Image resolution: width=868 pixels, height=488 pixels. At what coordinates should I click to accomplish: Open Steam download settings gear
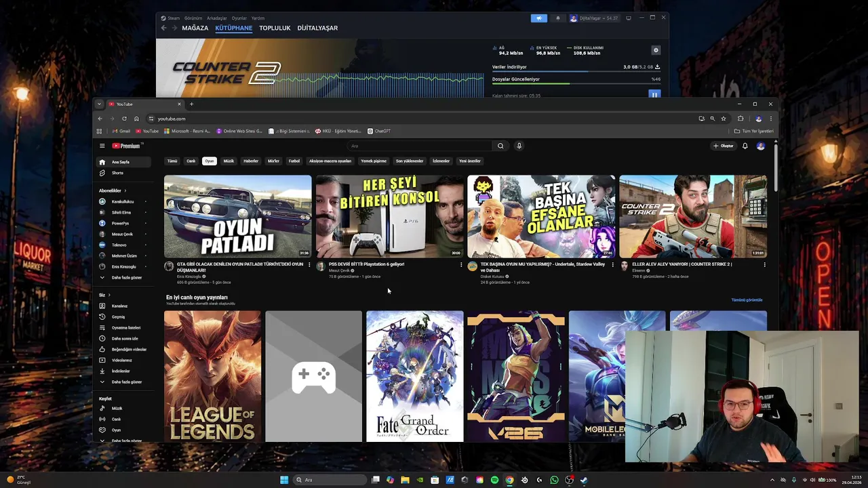click(x=656, y=50)
